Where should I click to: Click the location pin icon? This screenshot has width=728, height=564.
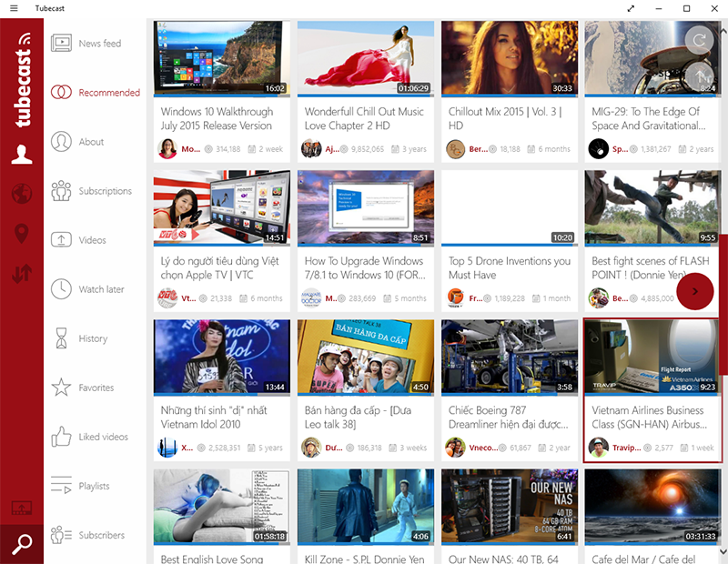pyautogui.click(x=22, y=233)
